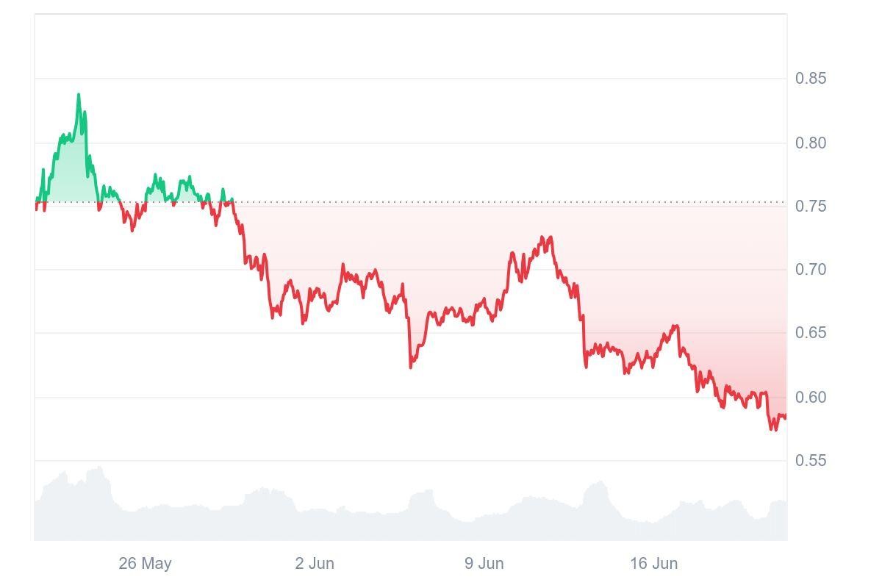Select the 0.60 price axis label
This screenshot has width=882, height=588.
811,398
